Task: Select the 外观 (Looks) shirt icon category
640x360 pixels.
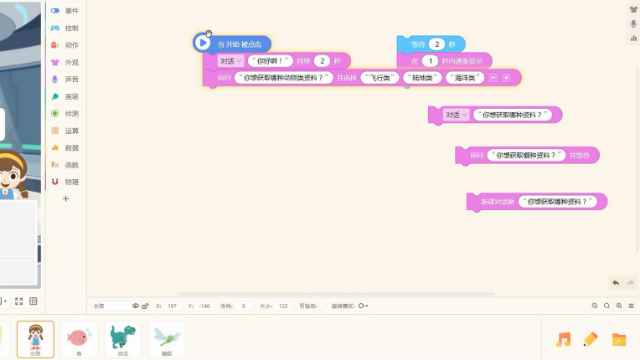Action: point(55,62)
